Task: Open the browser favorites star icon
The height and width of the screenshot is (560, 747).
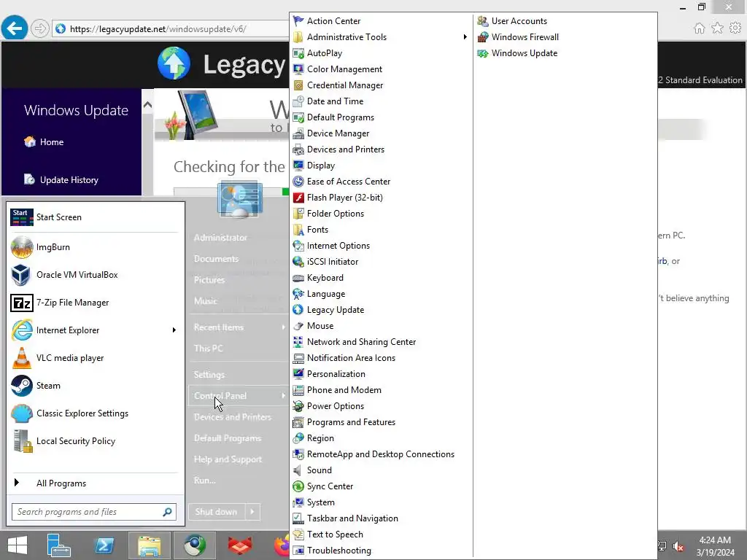Action: point(717,28)
